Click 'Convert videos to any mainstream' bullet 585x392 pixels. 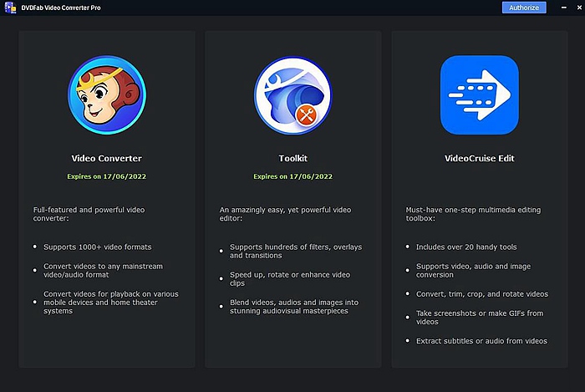click(x=103, y=271)
